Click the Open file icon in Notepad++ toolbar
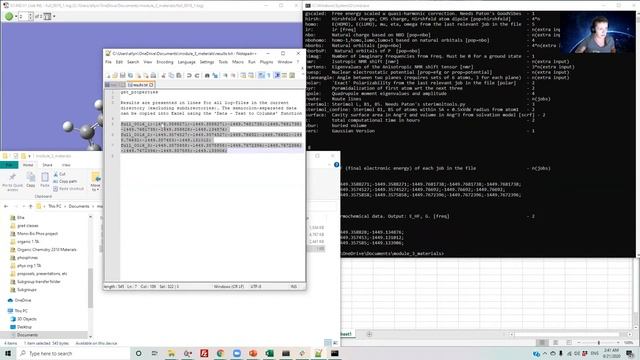 (115, 76)
